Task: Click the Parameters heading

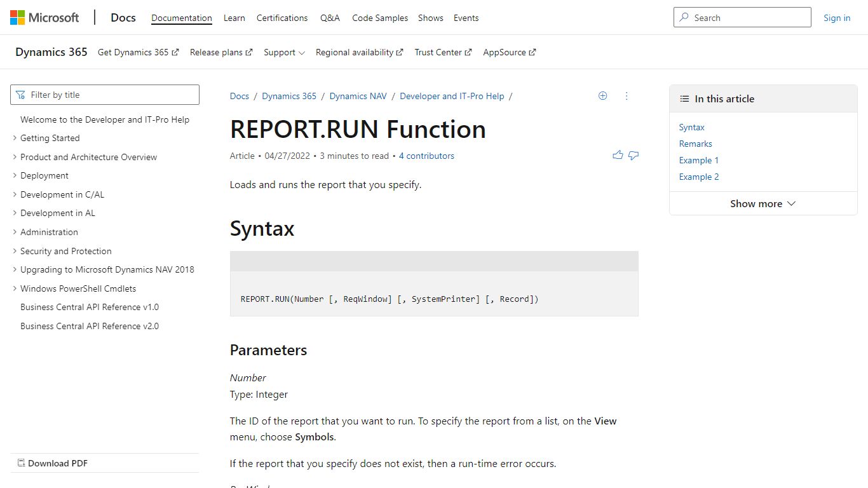Action: click(268, 350)
